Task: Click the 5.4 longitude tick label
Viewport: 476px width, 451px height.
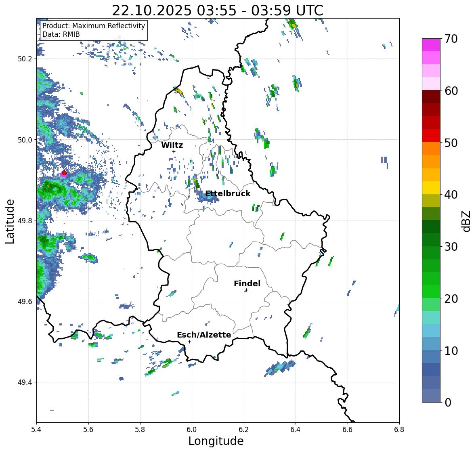Action: point(36,430)
